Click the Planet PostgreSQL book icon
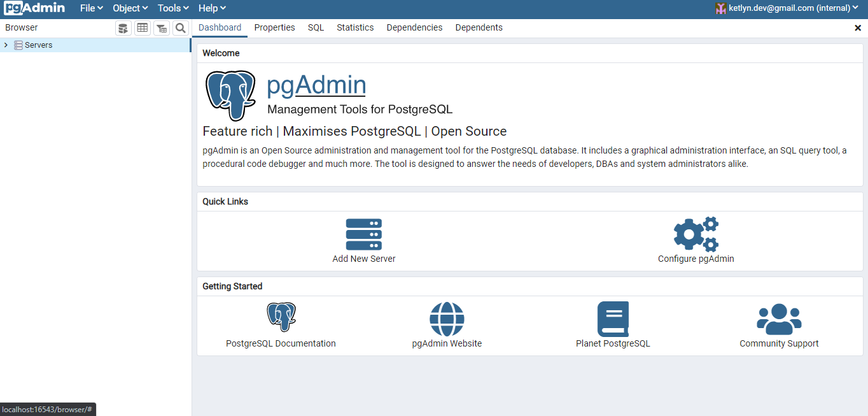This screenshot has width=868, height=416. pos(613,319)
